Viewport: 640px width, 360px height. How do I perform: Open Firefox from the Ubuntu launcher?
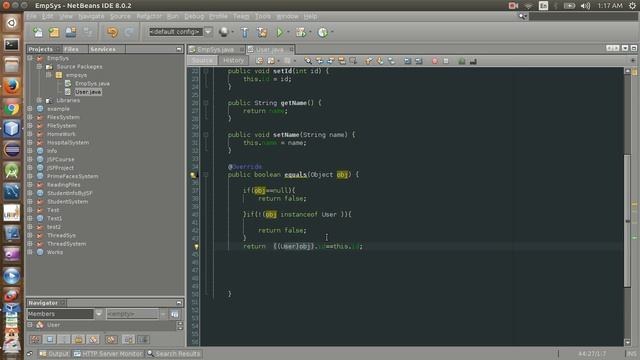(11, 87)
